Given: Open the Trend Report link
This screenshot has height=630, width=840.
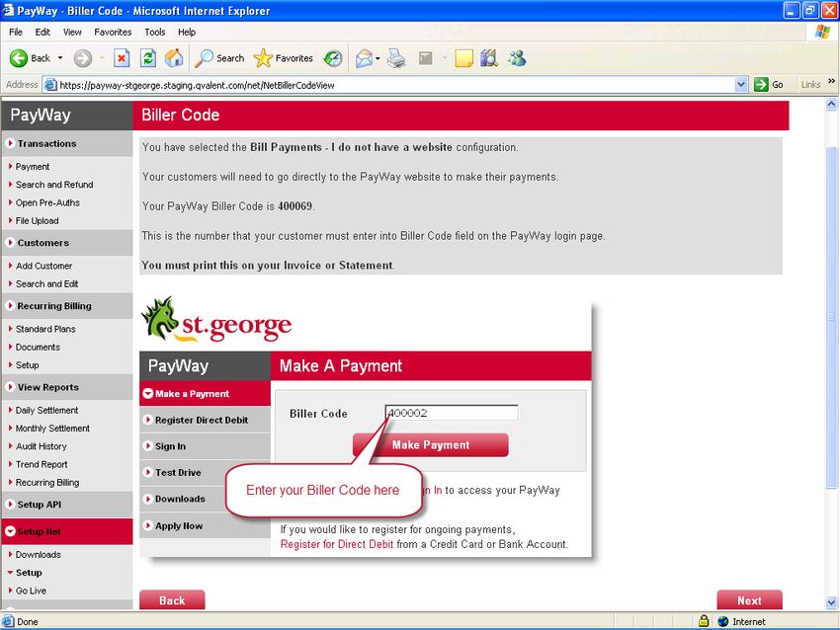Looking at the screenshot, I should point(42,465).
